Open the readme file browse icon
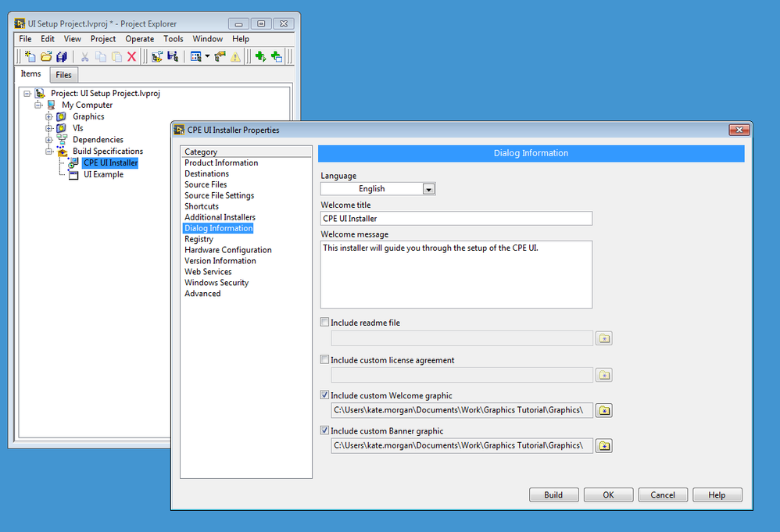The height and width of the screenshot is (532, 780). coord(603,337)
